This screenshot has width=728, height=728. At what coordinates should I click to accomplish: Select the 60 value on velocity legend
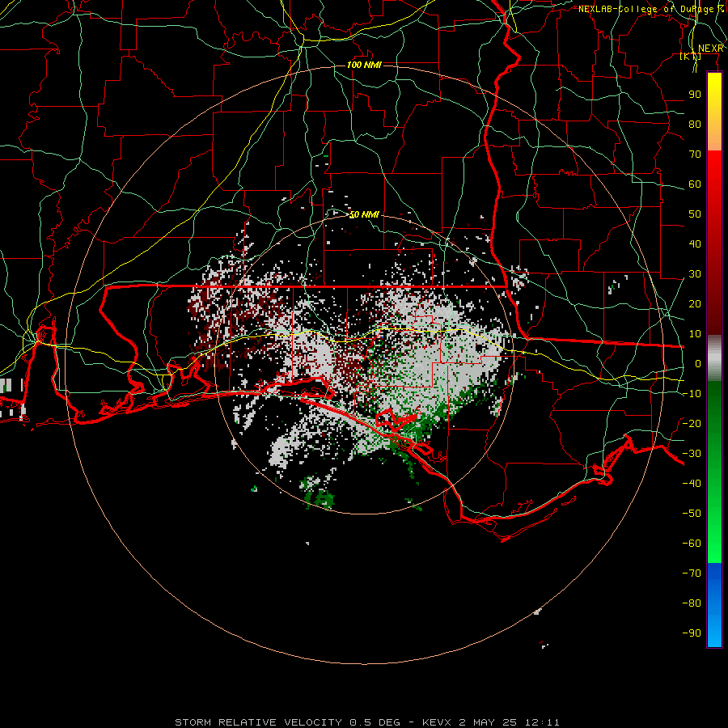point(695,184)
